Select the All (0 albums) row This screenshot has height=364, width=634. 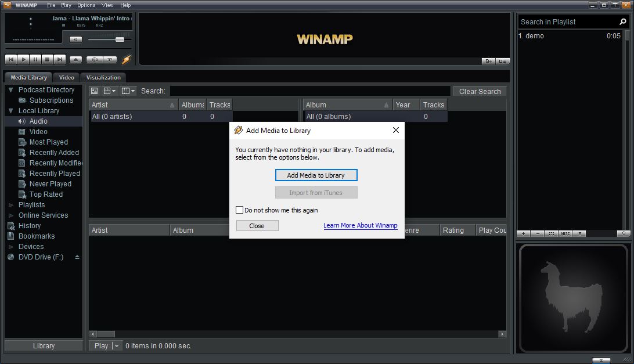375,117
